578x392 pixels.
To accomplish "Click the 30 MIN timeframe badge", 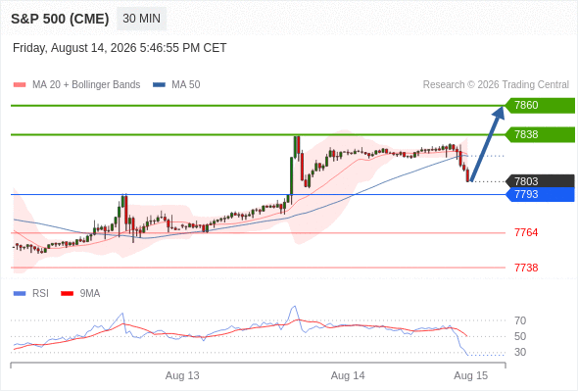I will (141, 19).
